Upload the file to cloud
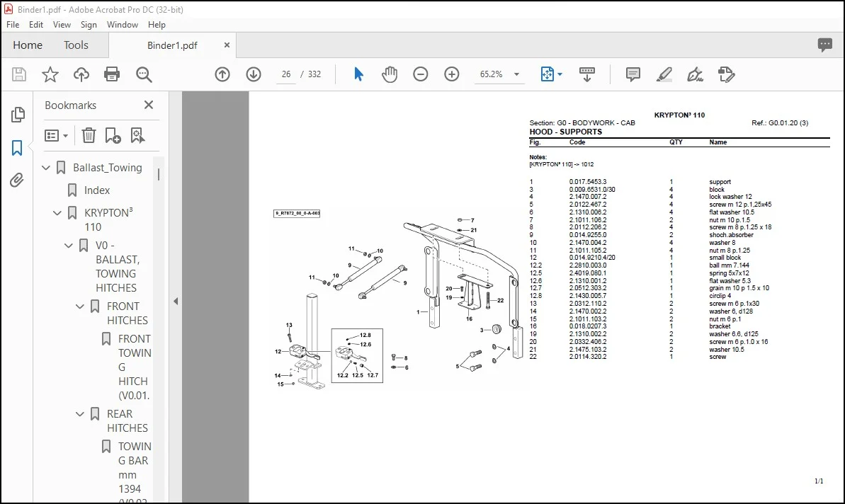This screenshot has height=504, width=845. point(81,74)
